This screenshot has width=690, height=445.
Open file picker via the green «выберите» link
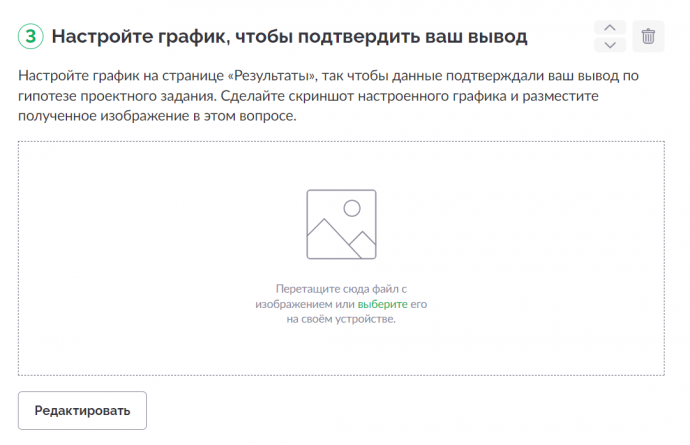tap(382, 304)
